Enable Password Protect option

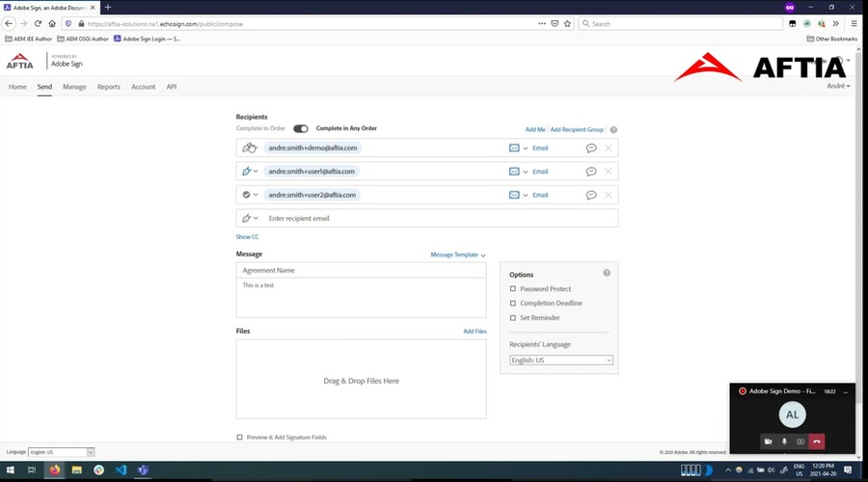pyautogui.click(x=513, y=289)
